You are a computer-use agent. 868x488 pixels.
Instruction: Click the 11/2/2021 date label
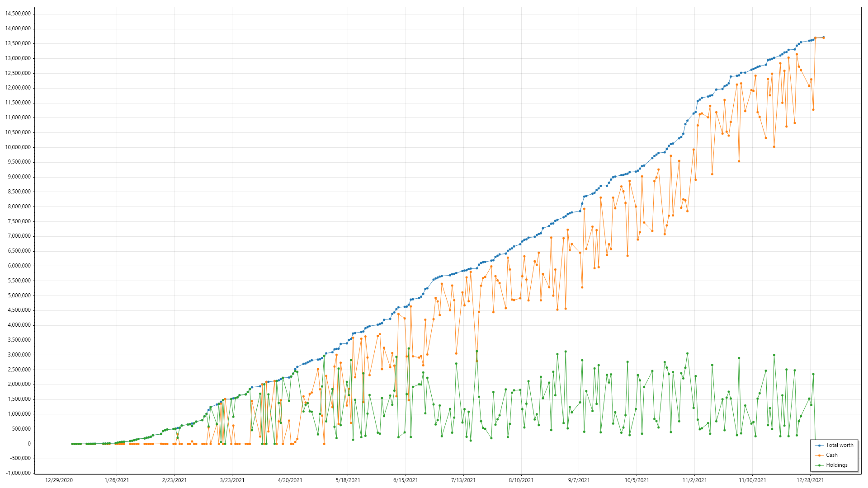pos(694,480)
